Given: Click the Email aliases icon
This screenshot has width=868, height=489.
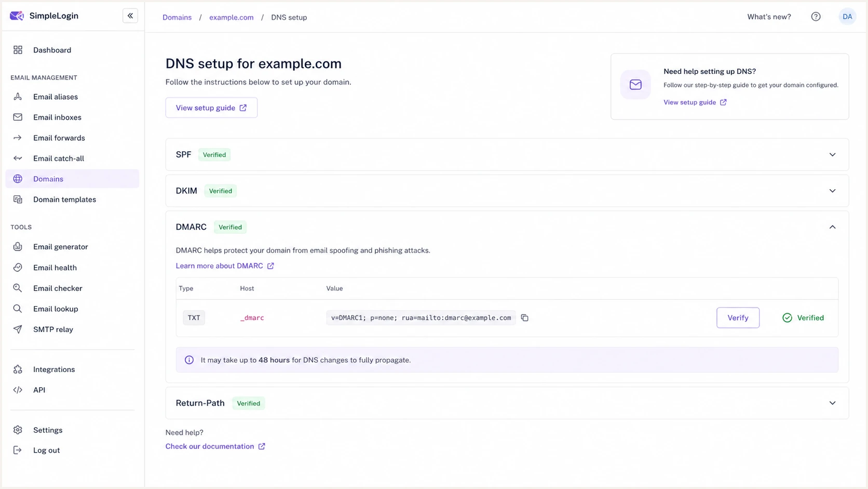Looking at the screenshot, I should click(x=18, y=97).
